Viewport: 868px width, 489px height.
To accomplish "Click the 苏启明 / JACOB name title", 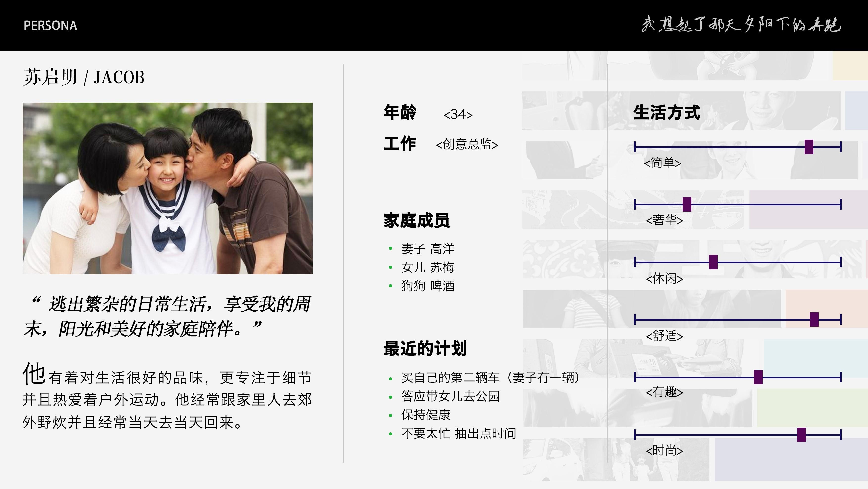I will [x=84, y=77].
